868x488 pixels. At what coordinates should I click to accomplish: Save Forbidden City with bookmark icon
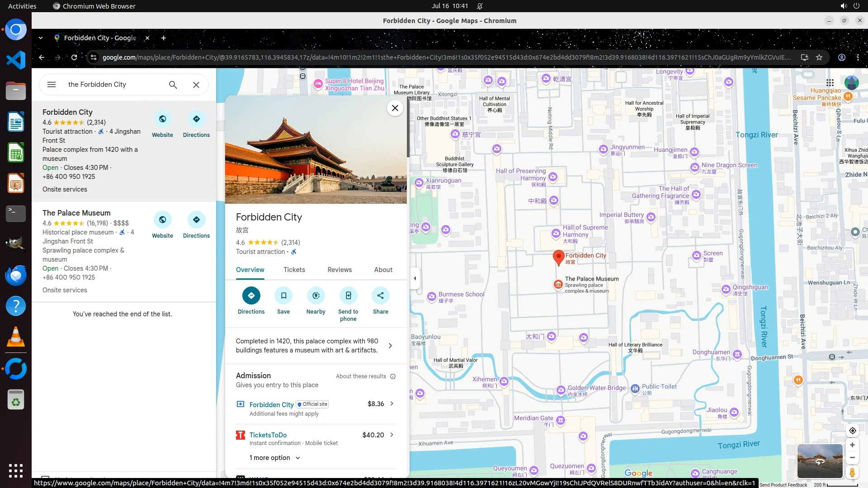[283, 296]
